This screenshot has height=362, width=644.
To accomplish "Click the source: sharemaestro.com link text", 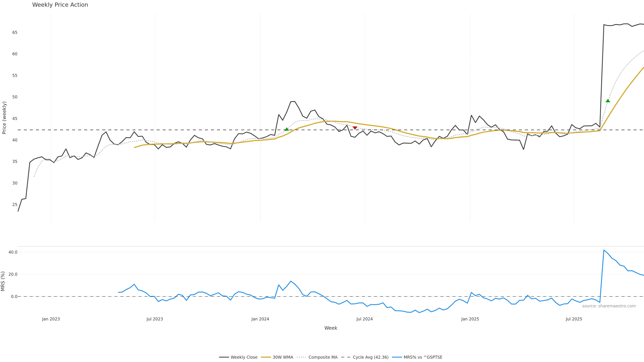I will (x=609, y=306).
